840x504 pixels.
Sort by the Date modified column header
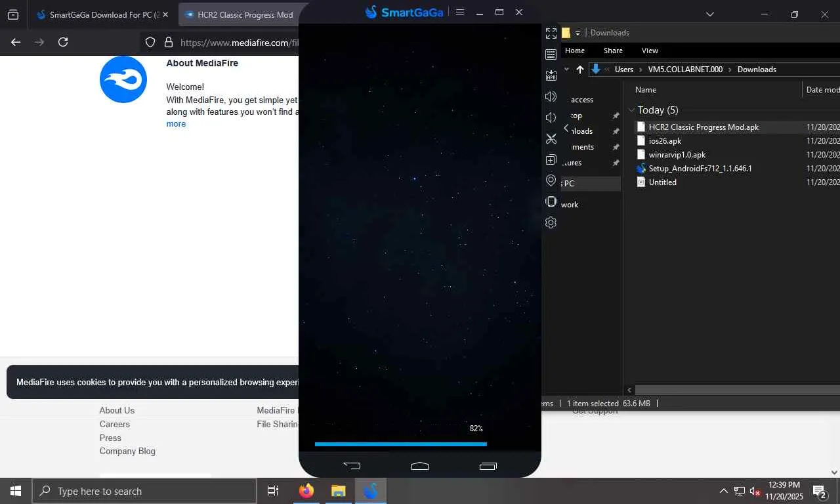(x=822, y=90)
